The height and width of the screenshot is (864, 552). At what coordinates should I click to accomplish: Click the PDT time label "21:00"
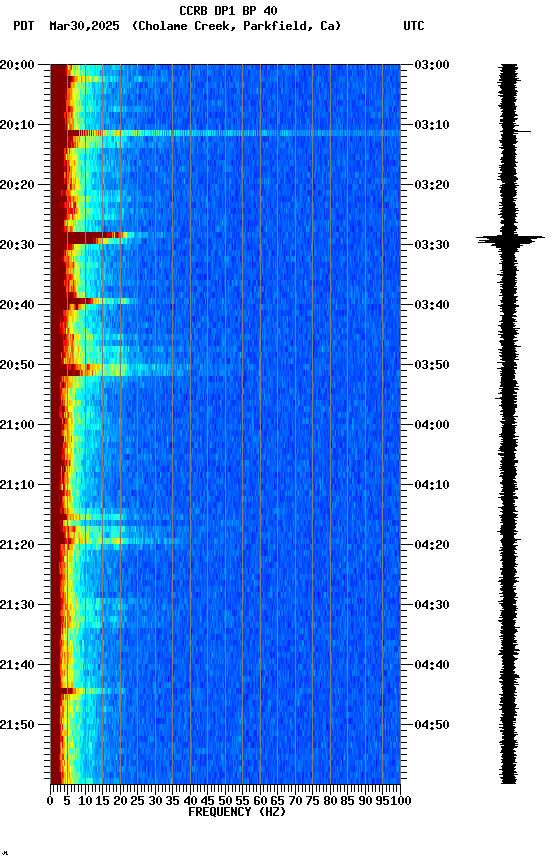pyautogui.click(x=17, y=425)
